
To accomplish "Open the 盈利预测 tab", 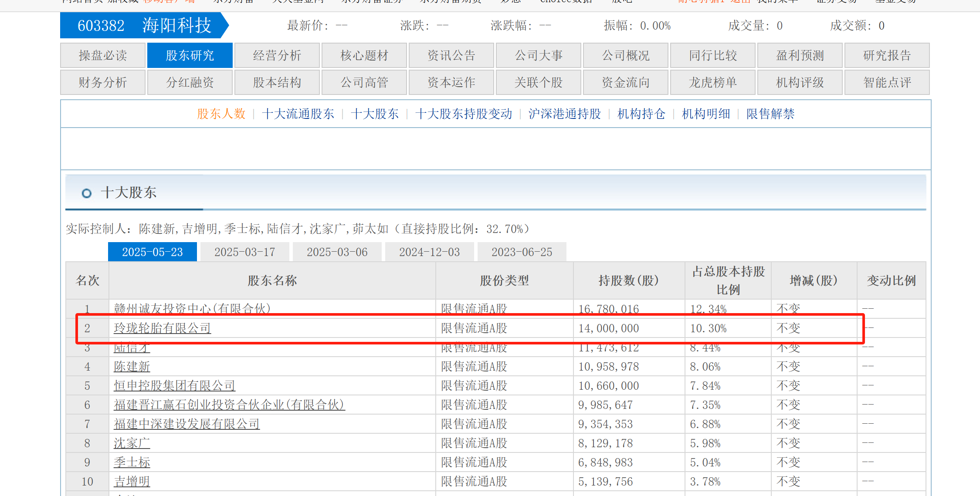I will tap(800, 55).
